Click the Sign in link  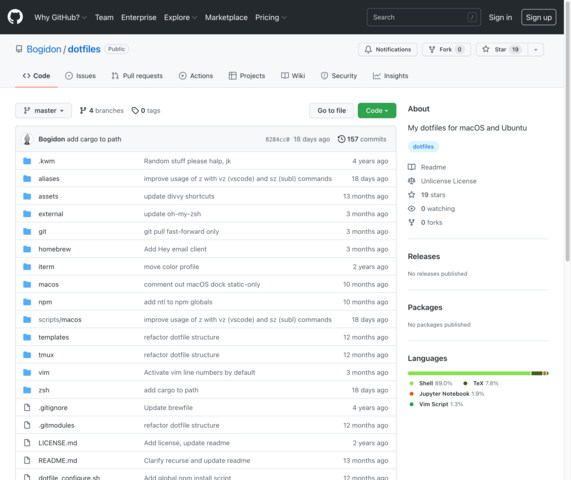pyautogui.click(x=500, y=17)
